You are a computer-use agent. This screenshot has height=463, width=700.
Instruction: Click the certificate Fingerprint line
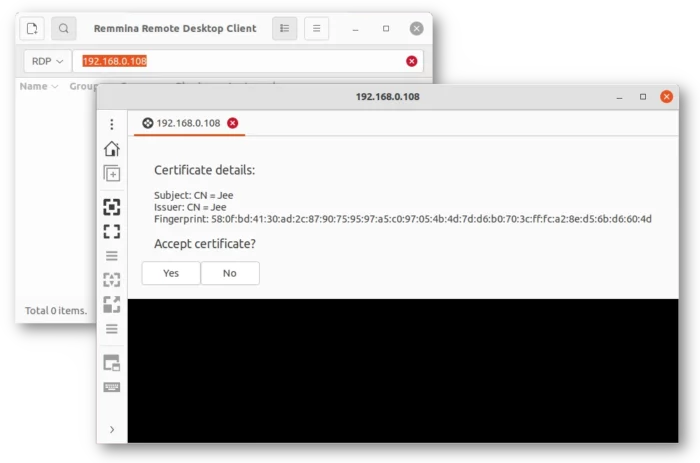403,219
